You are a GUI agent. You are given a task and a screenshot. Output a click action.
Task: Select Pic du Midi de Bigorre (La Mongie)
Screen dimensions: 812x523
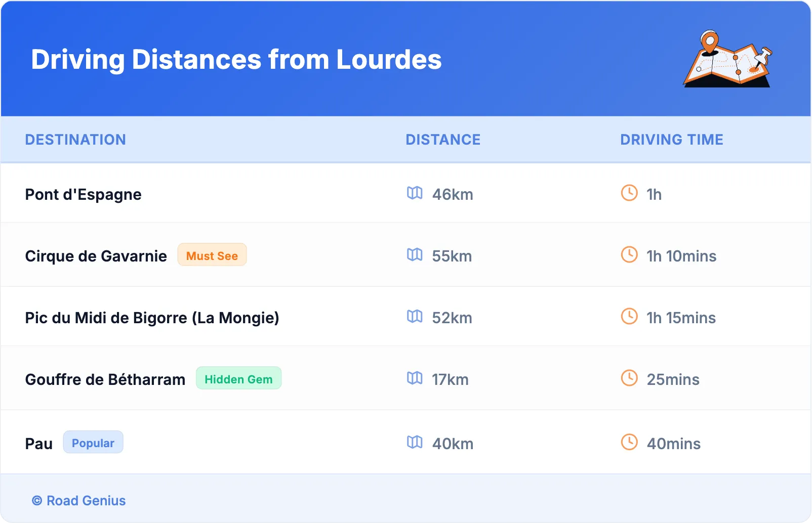pos(152,318)
